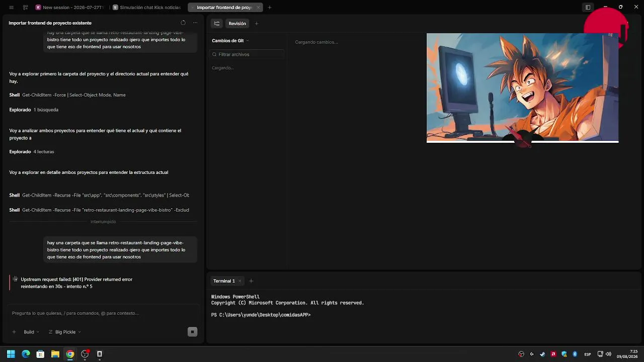Click the Importar frontend de proyecto existente title
This screenshot has width=644, height=362.
tap(50, 23)
